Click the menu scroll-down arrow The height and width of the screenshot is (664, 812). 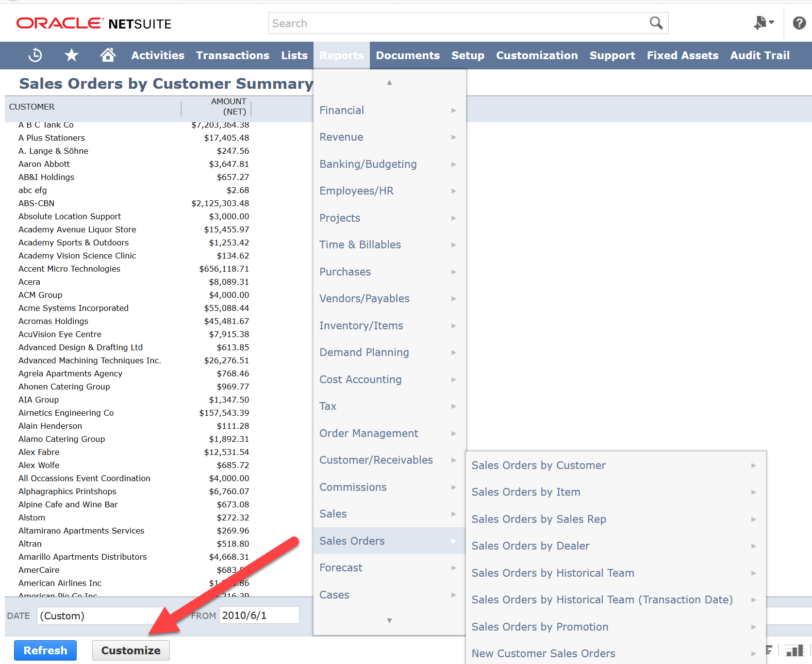click(x=389, y=620)
